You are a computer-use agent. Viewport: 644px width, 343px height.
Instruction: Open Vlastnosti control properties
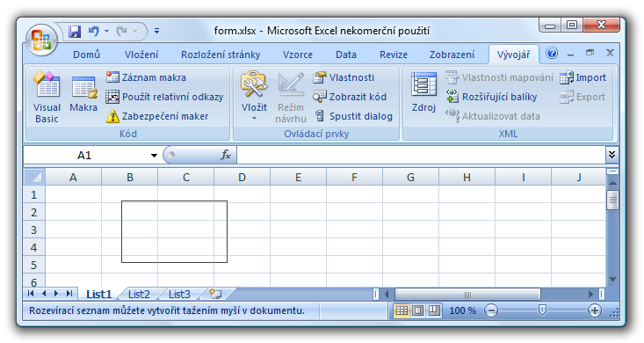pyautogui.click(x=344, y=77)
